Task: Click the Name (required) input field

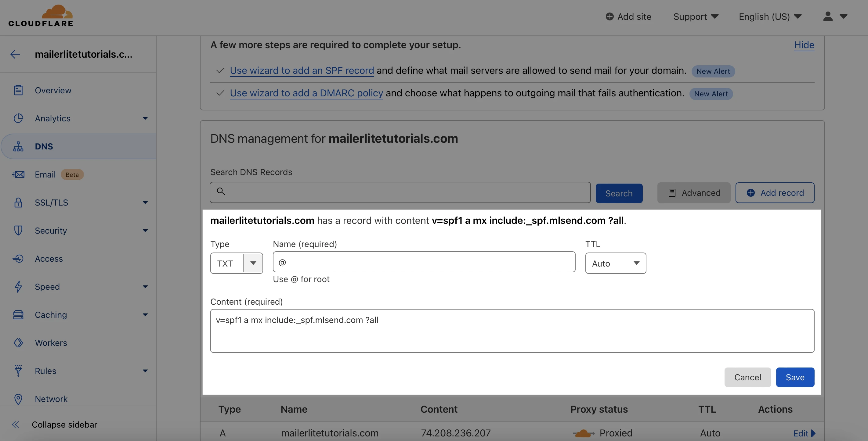Action: tap(424, 262)
